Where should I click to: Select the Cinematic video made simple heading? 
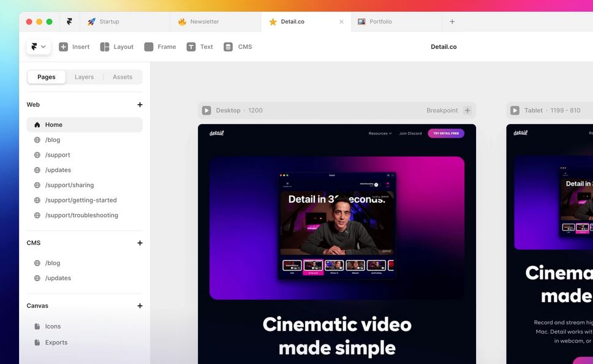(337, 336)
